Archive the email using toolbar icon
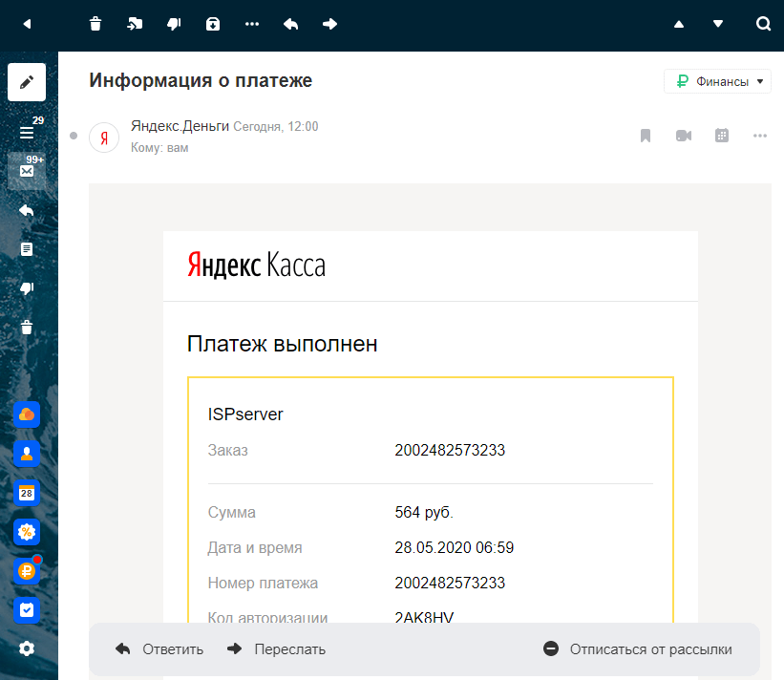This screenshot has width=784, height=680. point(213,24)
